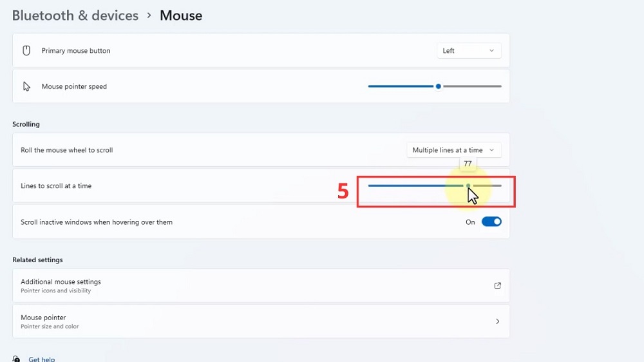Click the breadcrumb chevron before Mouse

tap(149, 15)
